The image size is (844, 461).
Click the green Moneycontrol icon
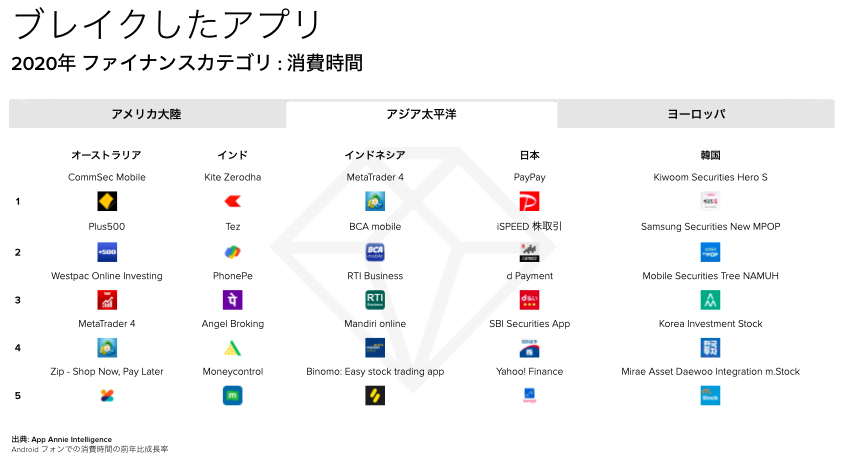(x=233, y=396)
